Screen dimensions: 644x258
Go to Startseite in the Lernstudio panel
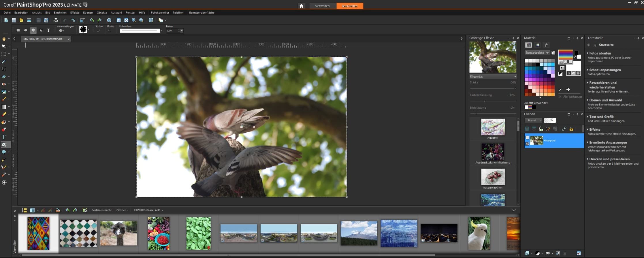click(606, 45)
